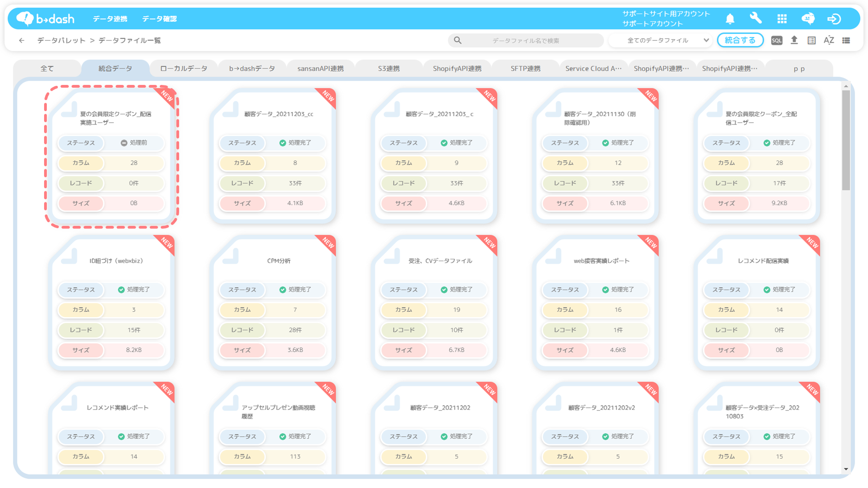Select the p p tab
This screenshot has width=868, height=488.
pos(799,68)
